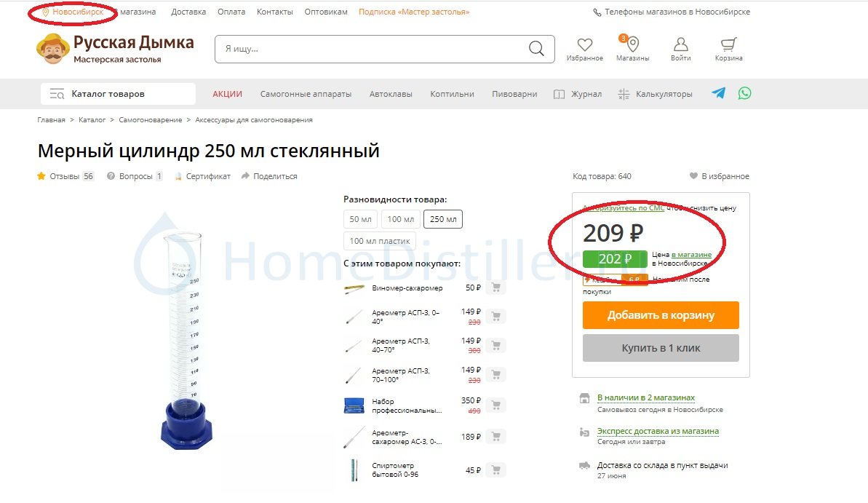Select the 100 мл пластик variant
Image resolution: width=868 pixels, height=503 pixels.
(x=379, y=241)
